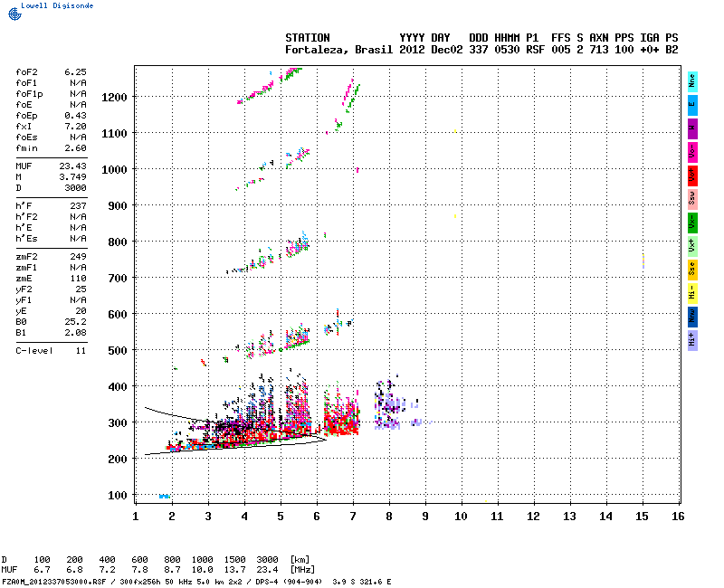Click the blue E-layer echo near 100 km

pos(165,496)
